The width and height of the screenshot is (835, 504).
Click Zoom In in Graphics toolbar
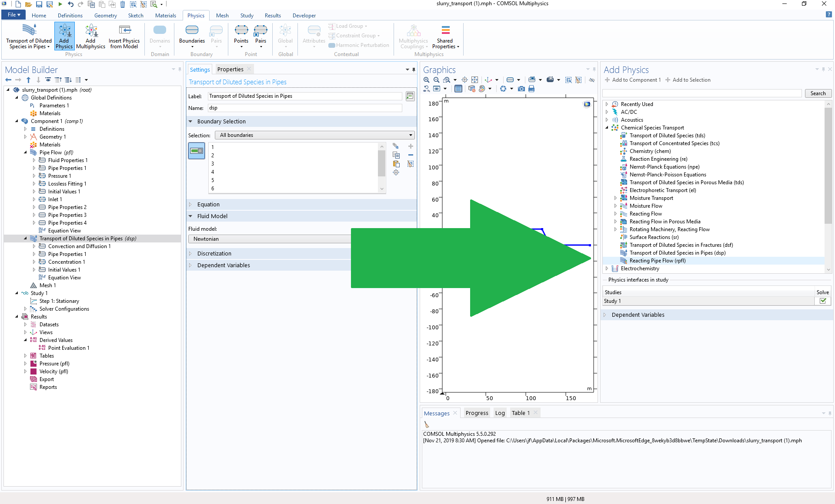pyautogui.click(x=426, y=80)
